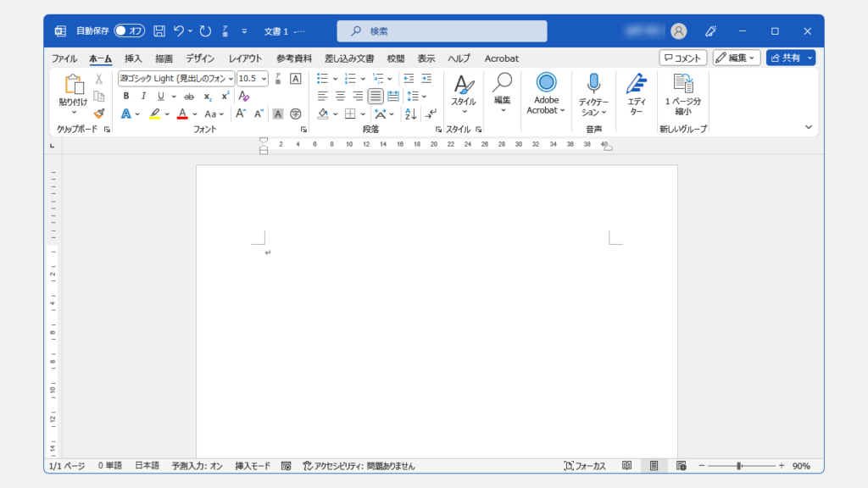Click the Comments (コメント) button
The height and width of the screenshot is (488, 868).
(x=682, y=58)
